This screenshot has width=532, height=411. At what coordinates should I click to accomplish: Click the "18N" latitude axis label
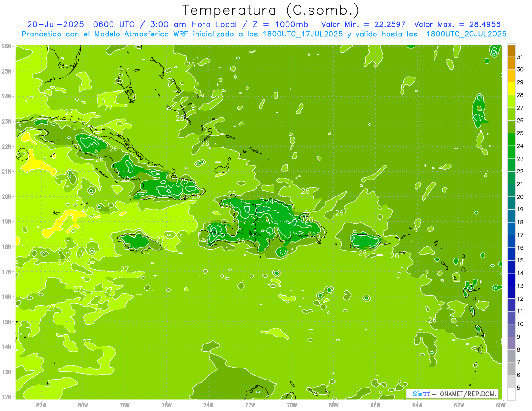(6, 247)
